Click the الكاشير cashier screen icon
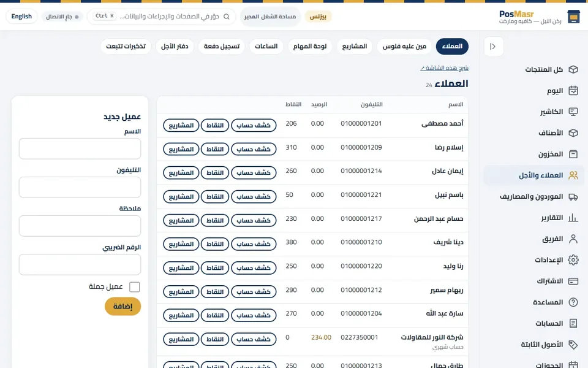The image size is (588, 368). [573, 112]
